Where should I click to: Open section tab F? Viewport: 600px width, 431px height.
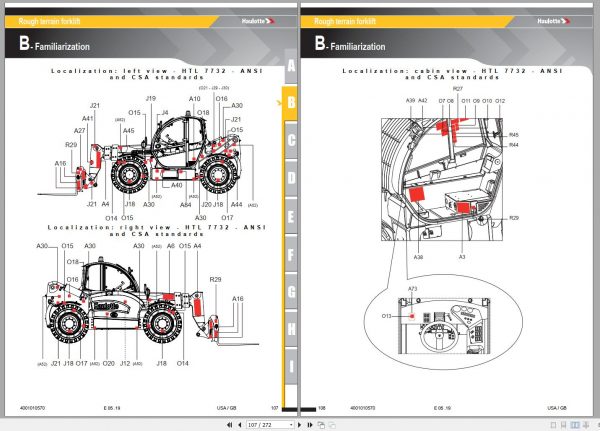[x=291, y=254]
